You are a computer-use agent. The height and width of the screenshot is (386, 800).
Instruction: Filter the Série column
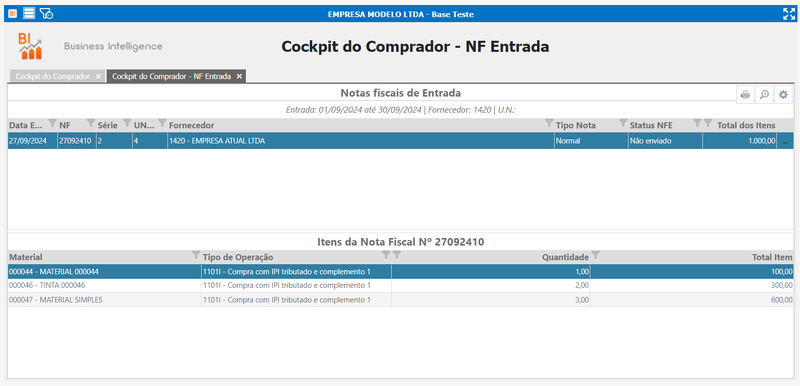pyautogui.click(x=128, y=123)
